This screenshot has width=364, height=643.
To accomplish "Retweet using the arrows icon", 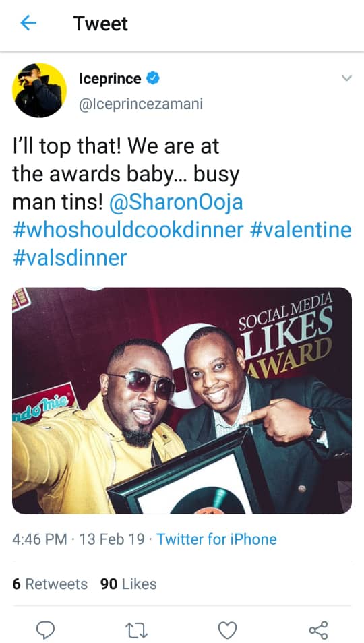I will coord(136,630).
